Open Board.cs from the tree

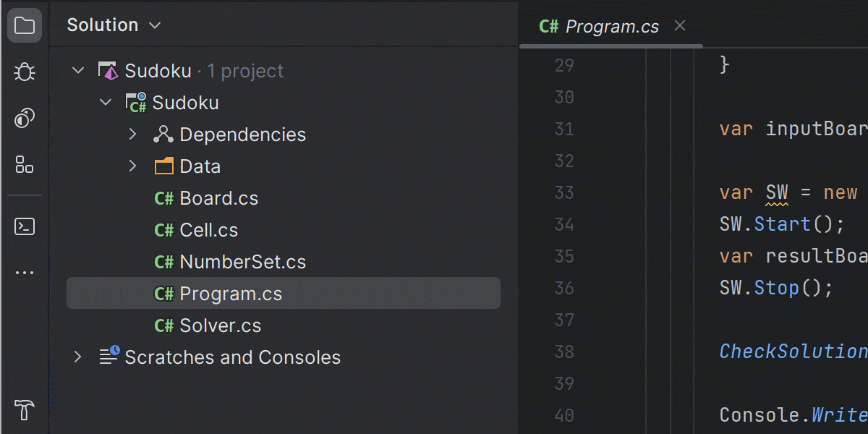pyautogui.click(x=218, y=197)
